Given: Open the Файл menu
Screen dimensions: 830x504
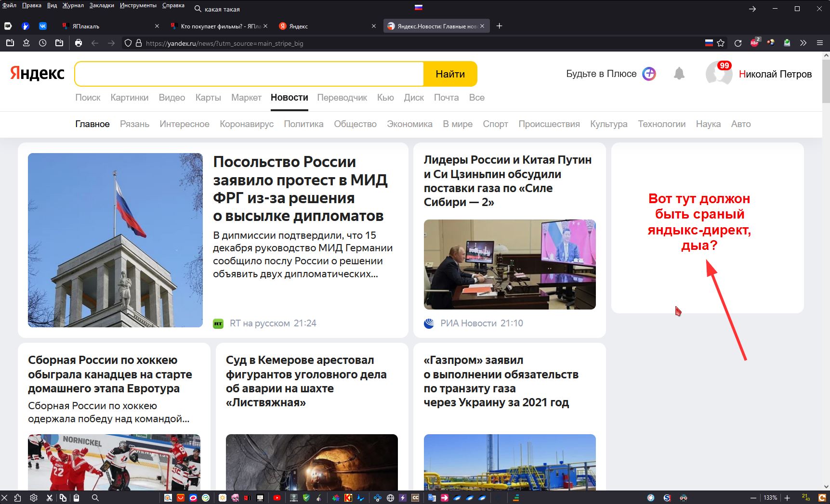Looking at the screenshot, I should point(9,5).
